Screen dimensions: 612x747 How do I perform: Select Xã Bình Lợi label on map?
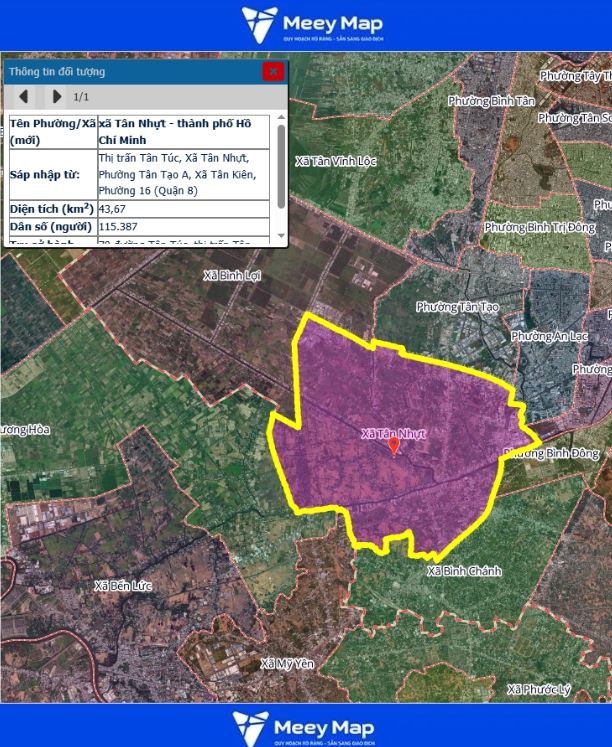(231, 275)
